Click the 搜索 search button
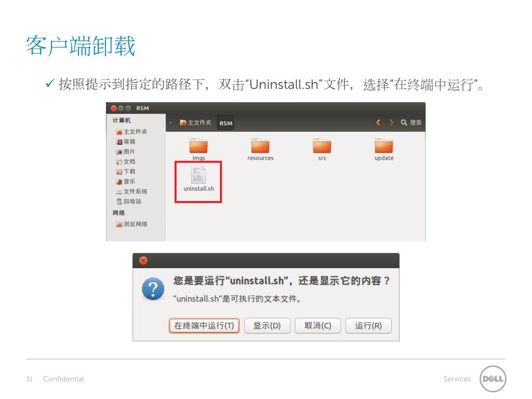This screenshot has height=399, width=532. (411, 123)
